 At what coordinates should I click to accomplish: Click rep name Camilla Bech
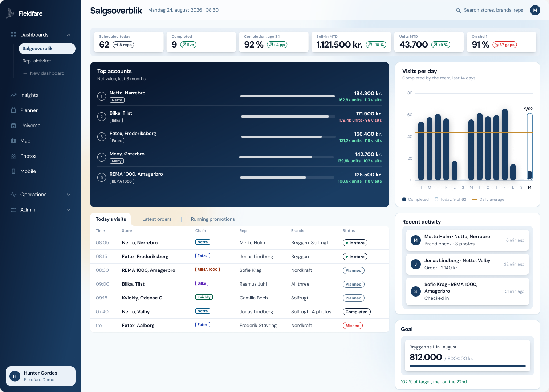point(254,298)
